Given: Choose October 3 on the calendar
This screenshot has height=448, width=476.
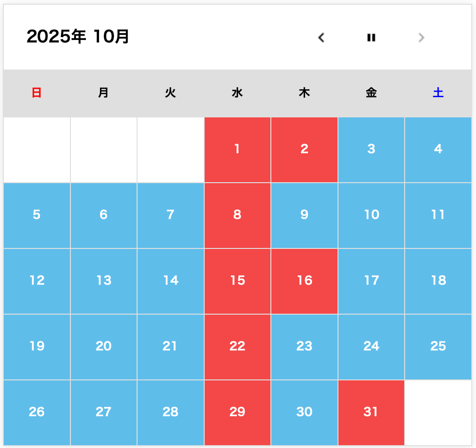Looking at the screenshot, I should click(371, 149).
